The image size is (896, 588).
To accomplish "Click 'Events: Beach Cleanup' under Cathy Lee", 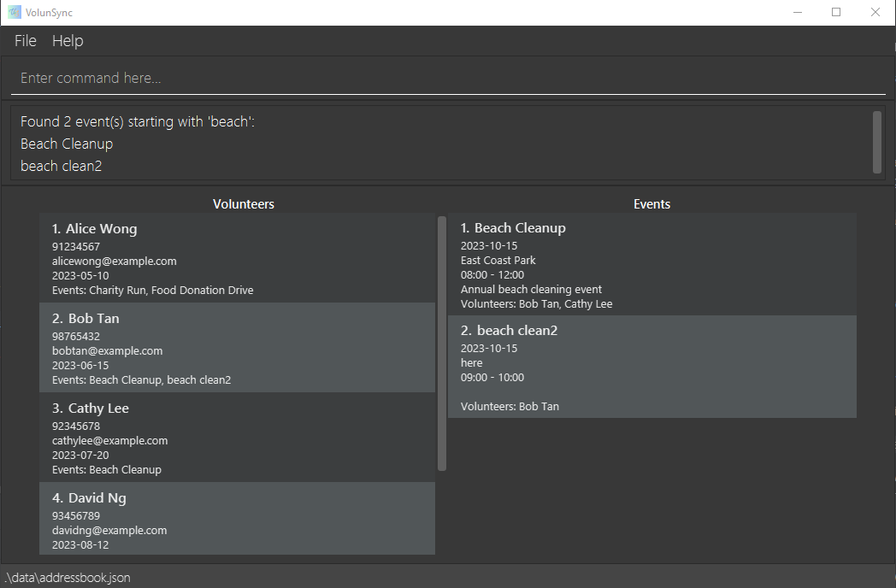I will tap(107, 470).
